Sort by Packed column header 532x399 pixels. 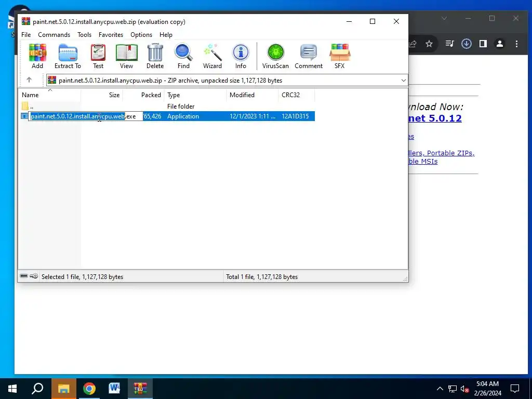[x=143, y=95]
